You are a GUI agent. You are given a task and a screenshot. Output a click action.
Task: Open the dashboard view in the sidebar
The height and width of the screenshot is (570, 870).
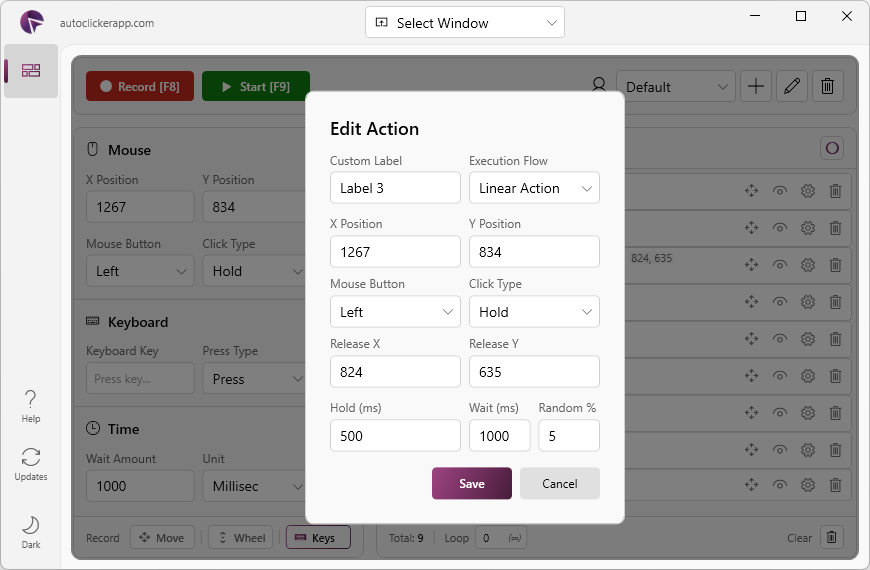click(x=31, y=70)
